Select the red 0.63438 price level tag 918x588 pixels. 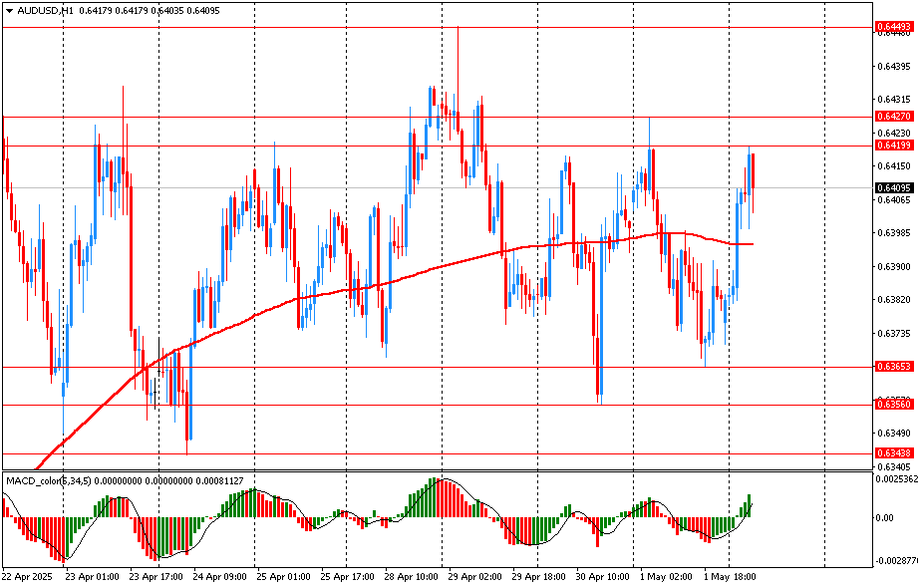coord(893,453)
